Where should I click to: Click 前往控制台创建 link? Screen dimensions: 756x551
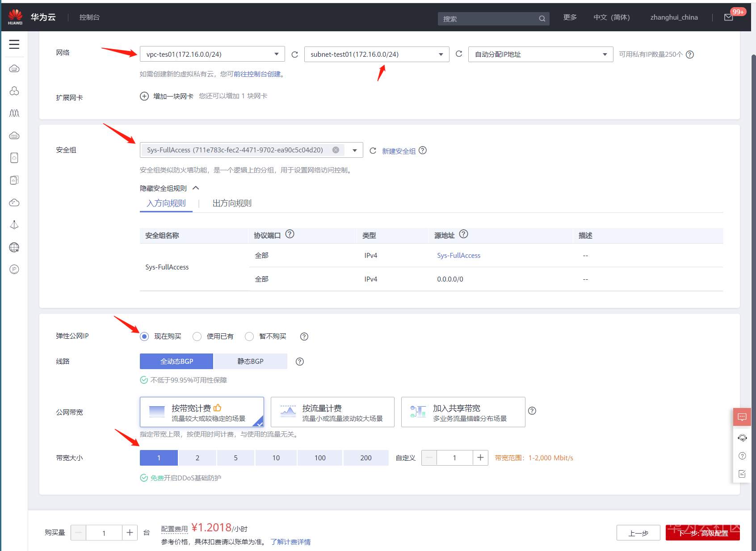tap(257, 74)
